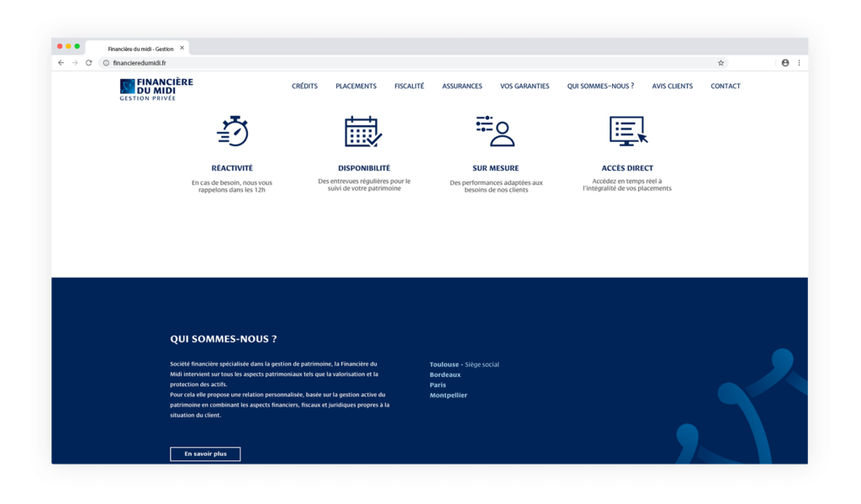Select the Financière du midi - Gestion tab
861x504 pixels.
[137, 48]
